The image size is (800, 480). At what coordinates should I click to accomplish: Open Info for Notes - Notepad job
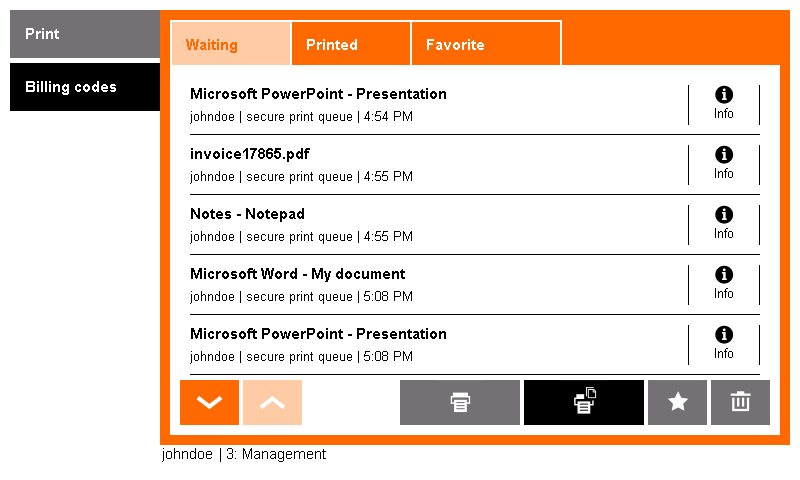[x=723, y=224]
